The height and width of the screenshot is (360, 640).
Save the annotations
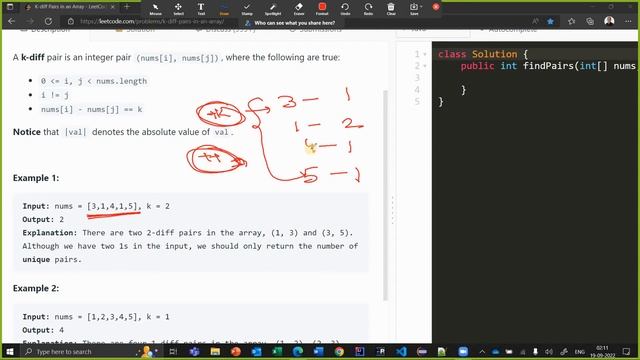pyautogui.click(x=413, y=9)
